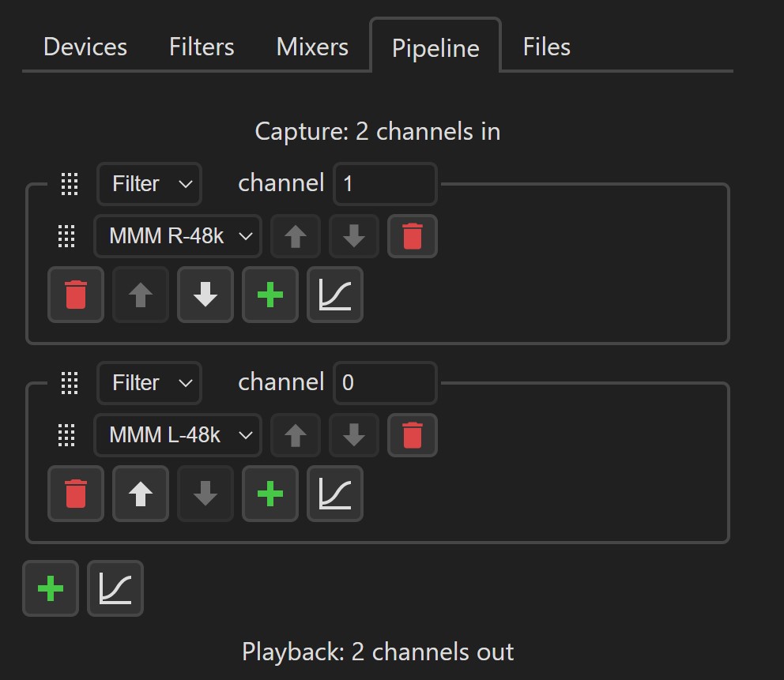The image size is (784, 680).
Task: Open step type dropdown for channel 0
Action: pos(149,383)
